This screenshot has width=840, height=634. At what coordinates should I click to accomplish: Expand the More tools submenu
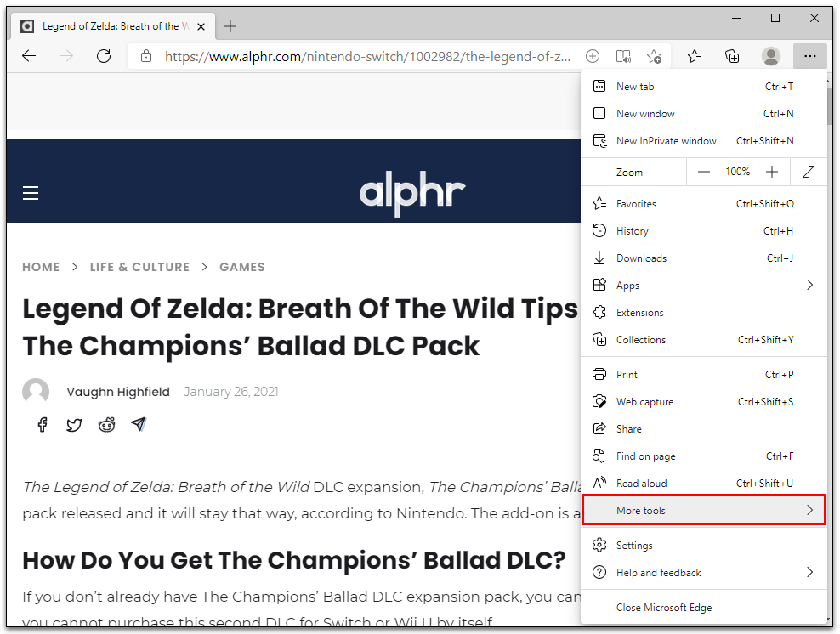(704, 510)
